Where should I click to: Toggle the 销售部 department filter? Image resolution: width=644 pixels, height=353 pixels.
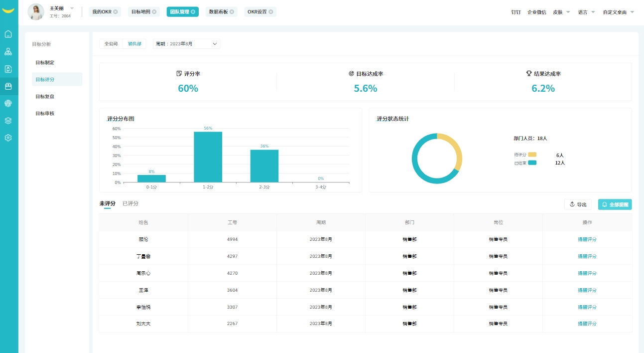[x=134, y=43]
